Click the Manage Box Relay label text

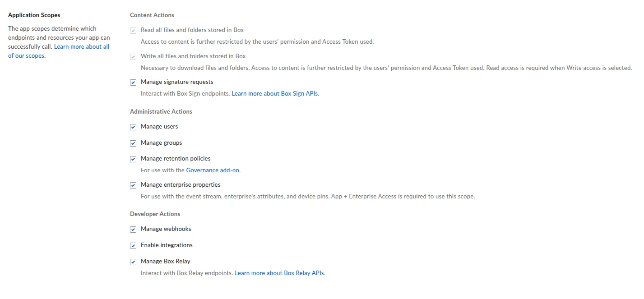pos(166,262)
